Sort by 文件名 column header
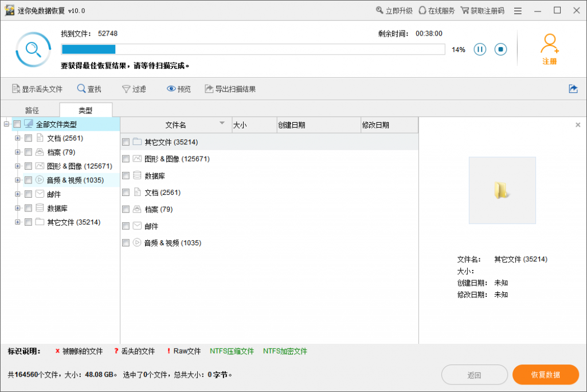The height and width of the screenshot is (392, 587). coord(176,125)
